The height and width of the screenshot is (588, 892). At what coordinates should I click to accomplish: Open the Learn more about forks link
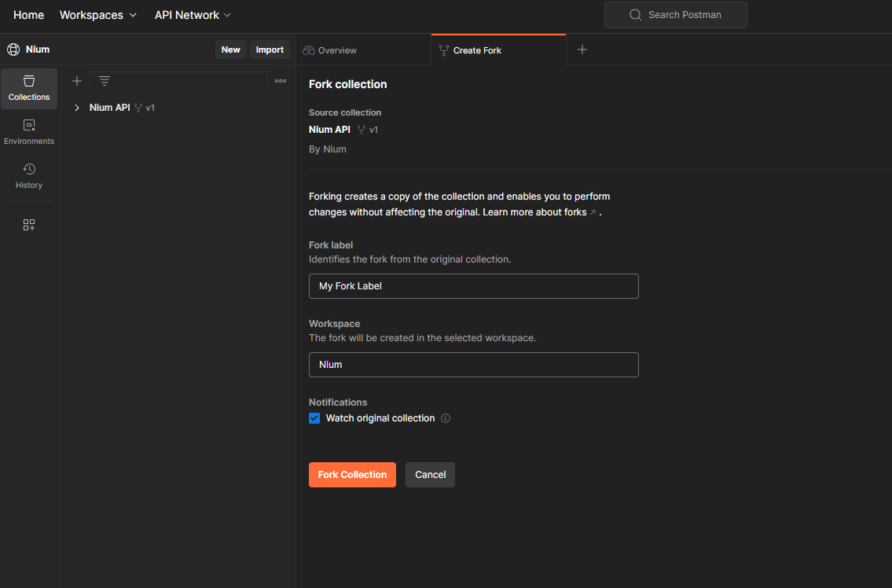534,212
